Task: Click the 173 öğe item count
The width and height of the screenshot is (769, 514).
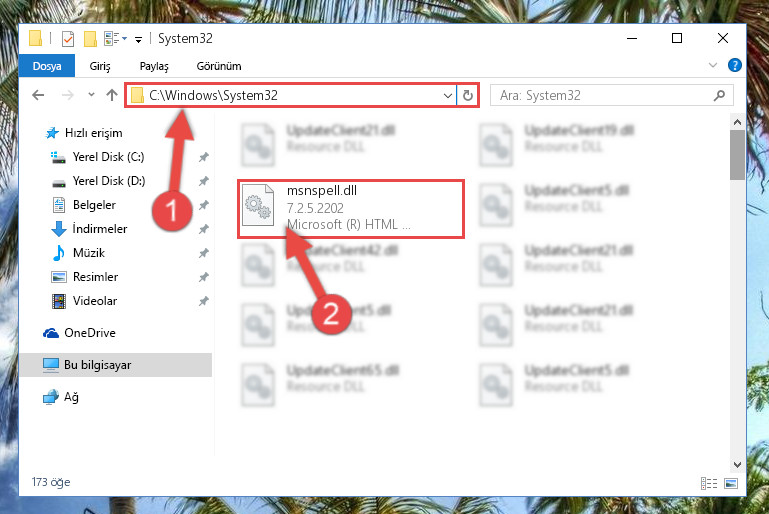Action: pyautogui.click(x=51, y=482)
